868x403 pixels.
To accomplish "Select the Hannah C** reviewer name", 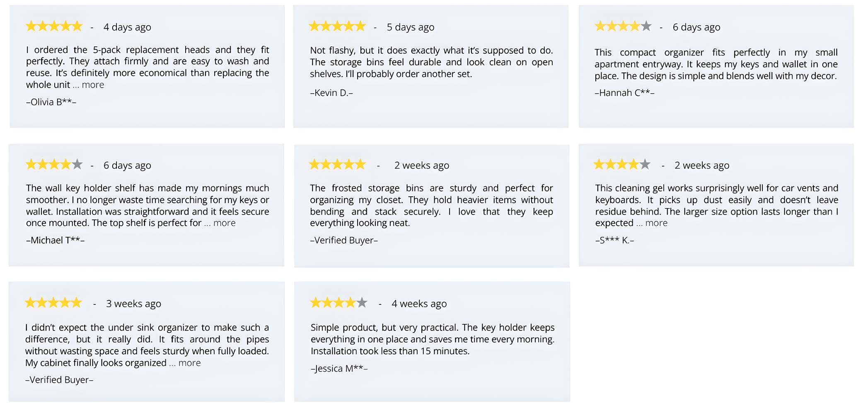I will pyautogui.click(x=624, y=93).
